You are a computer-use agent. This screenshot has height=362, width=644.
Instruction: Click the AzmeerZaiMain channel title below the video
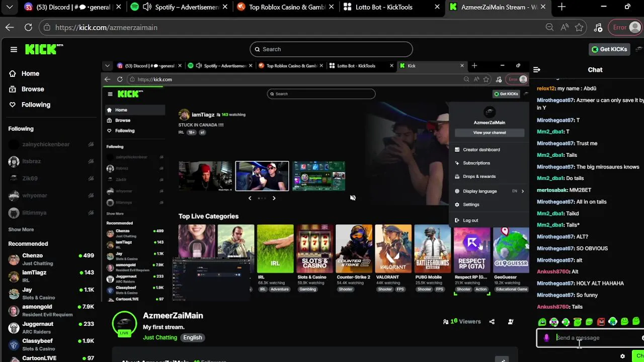click(173, 316)
